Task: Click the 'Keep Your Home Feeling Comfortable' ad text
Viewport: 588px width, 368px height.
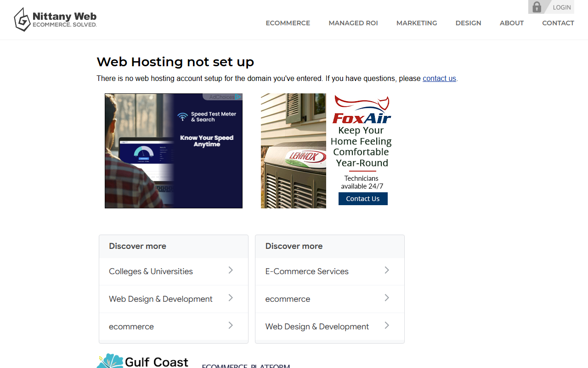Action: [362, 147]
